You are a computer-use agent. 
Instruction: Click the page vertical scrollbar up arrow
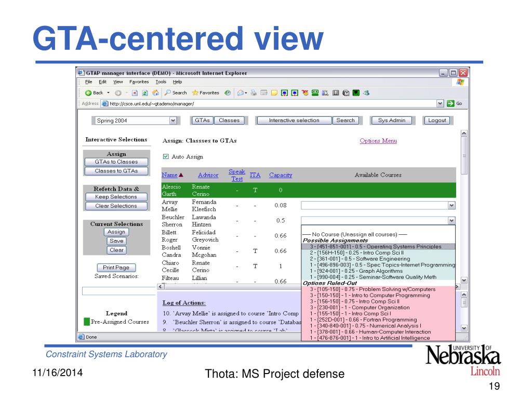pos(464,134)
